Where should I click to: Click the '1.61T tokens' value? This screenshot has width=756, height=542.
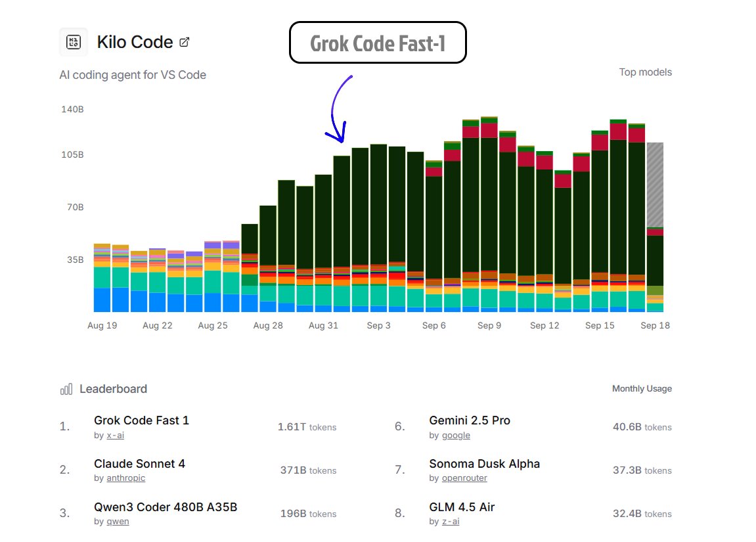coord(307,427)
